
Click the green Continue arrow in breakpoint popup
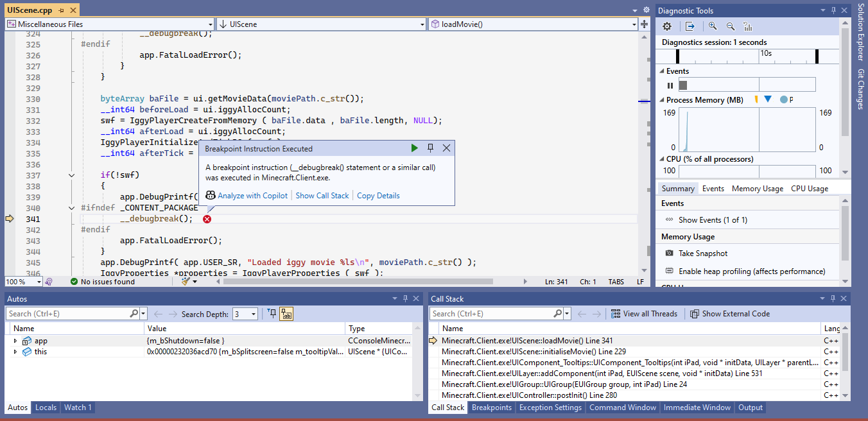tap(415, 148)
